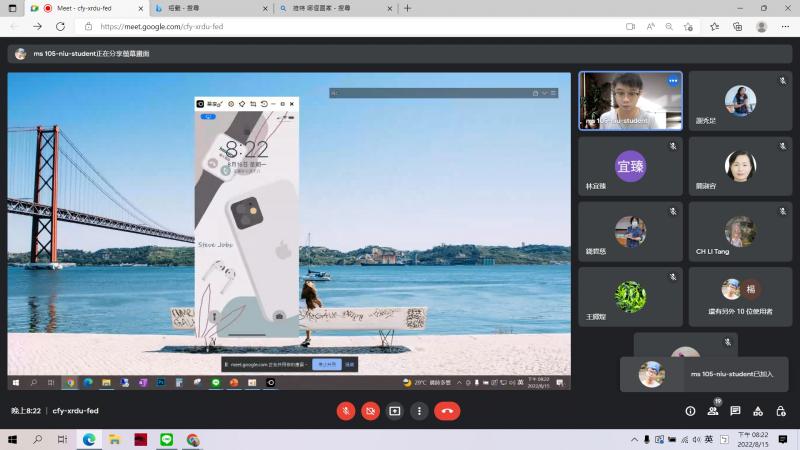The height and width of the screenshot is (450, 800).
Task: Click the hide link beside stop sharing
Action: [x=349, y=364]
